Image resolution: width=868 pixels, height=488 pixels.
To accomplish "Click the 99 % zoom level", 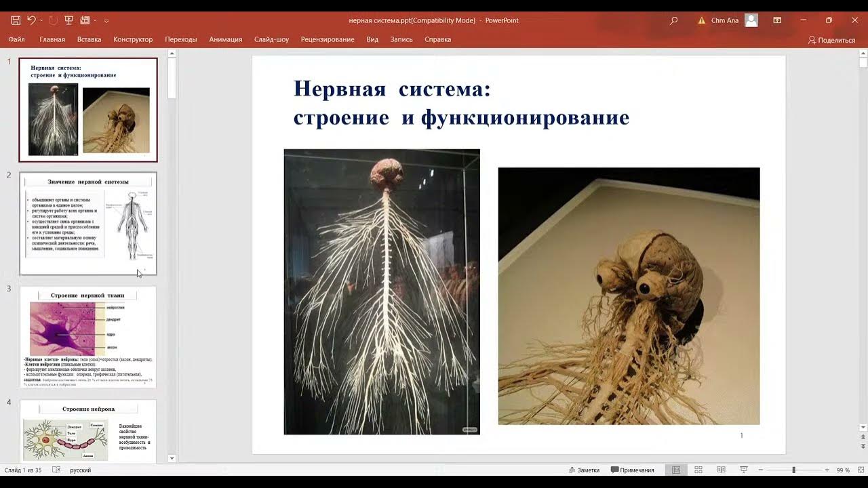I will point(843,470).
